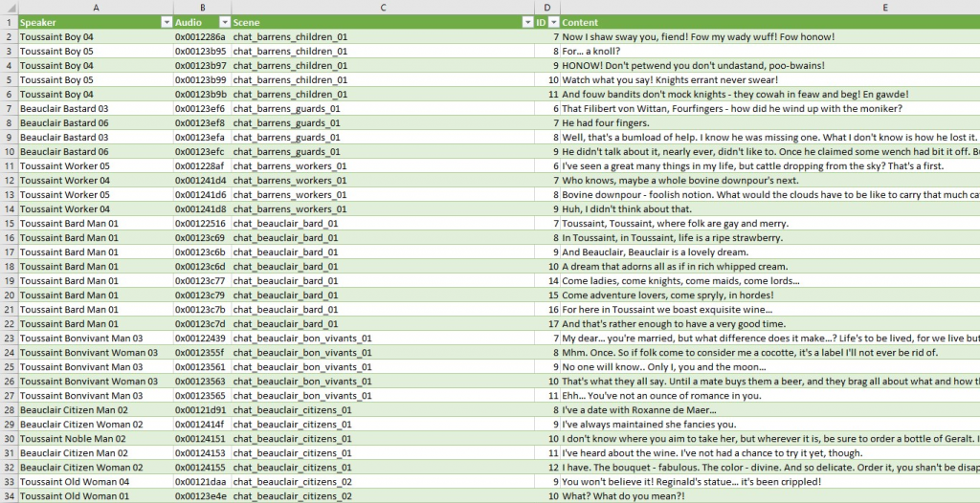Select 'Come adventure lovers, come spryly' cell
The height and width of the screenshot is (503, 980).
pos(770,295)
